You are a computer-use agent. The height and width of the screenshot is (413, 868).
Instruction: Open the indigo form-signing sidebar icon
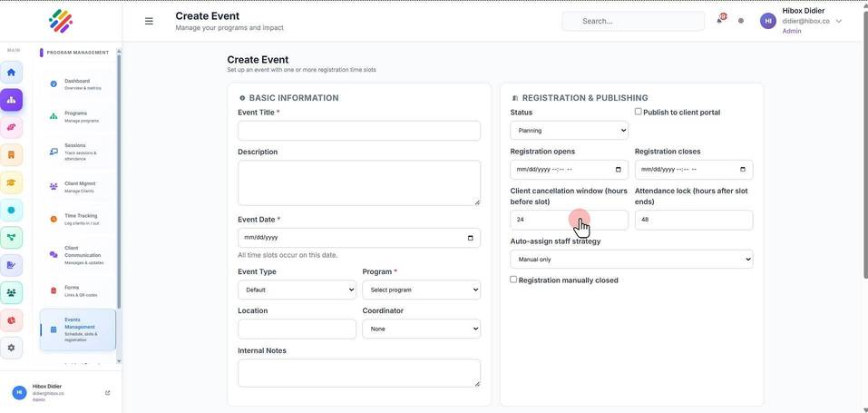pos(11,265)
